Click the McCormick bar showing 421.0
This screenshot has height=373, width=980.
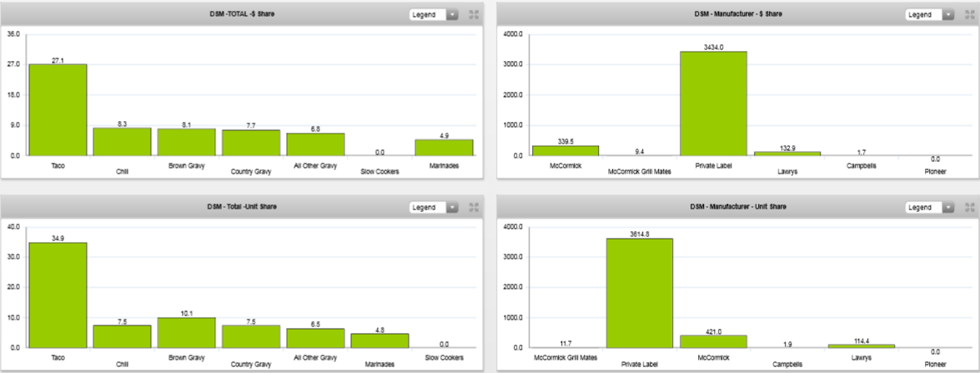[712, 340]
